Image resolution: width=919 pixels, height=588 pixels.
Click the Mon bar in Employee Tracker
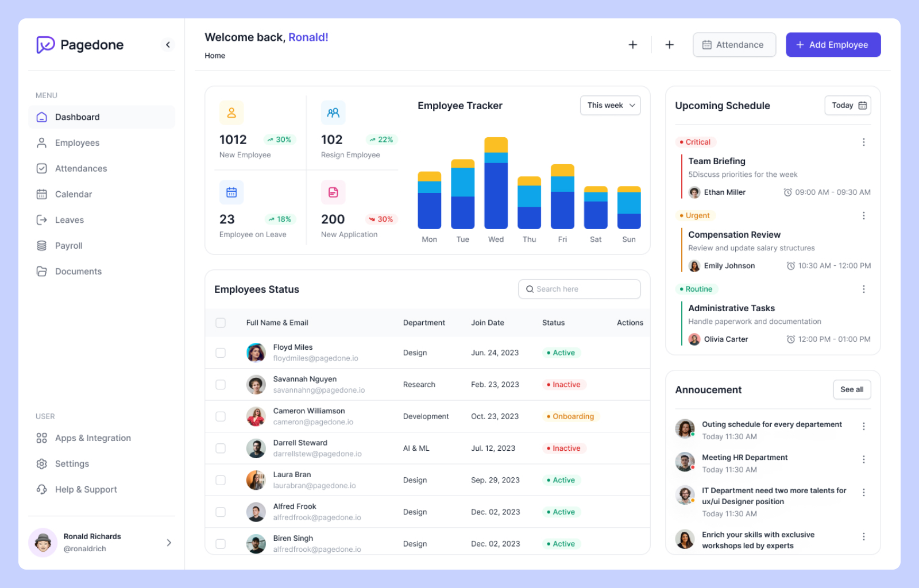pos(430,200)
